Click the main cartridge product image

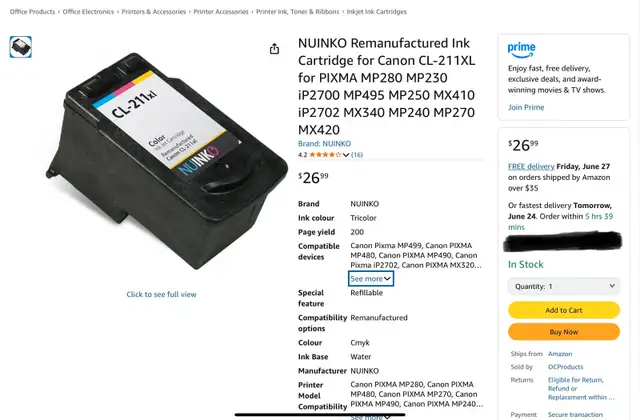click(167, 161)
